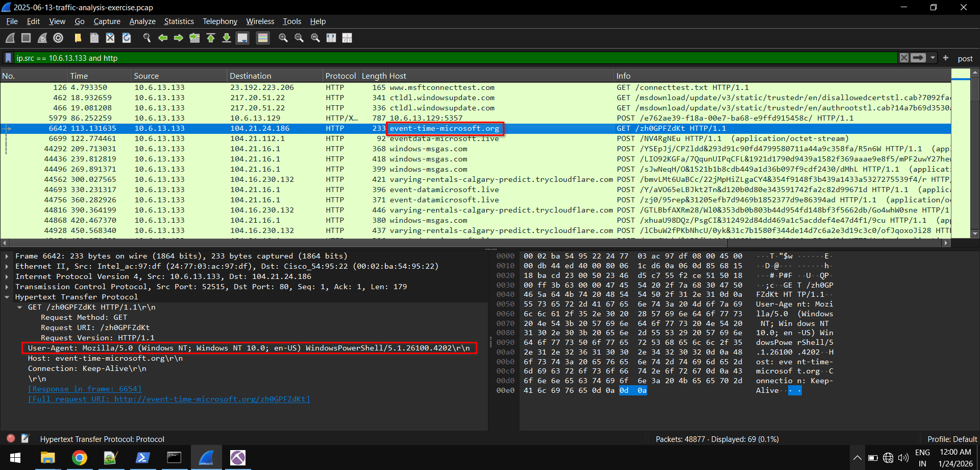Click the Start capture shark fin icon
Image resolution: width=980 pixels, height=470 pixels.
(x=10, y=38)
